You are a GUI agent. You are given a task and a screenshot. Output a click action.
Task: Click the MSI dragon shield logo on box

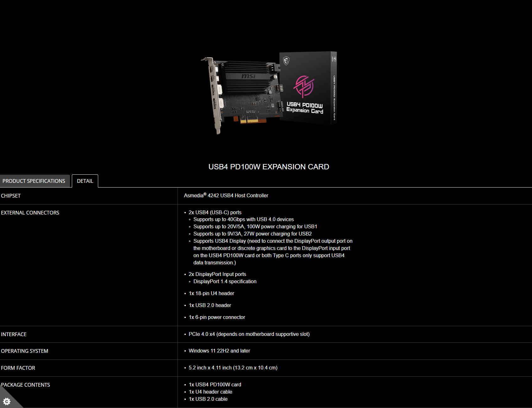click(286, 61)
